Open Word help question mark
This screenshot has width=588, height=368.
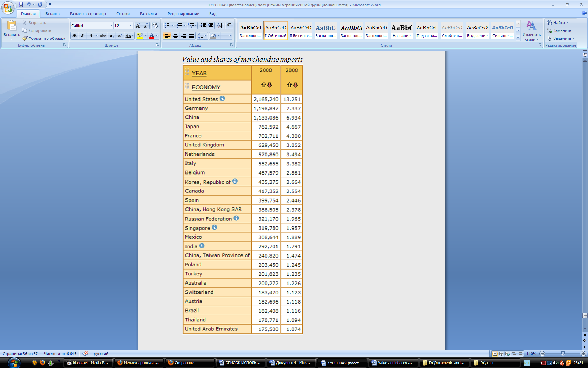(584, 13)
